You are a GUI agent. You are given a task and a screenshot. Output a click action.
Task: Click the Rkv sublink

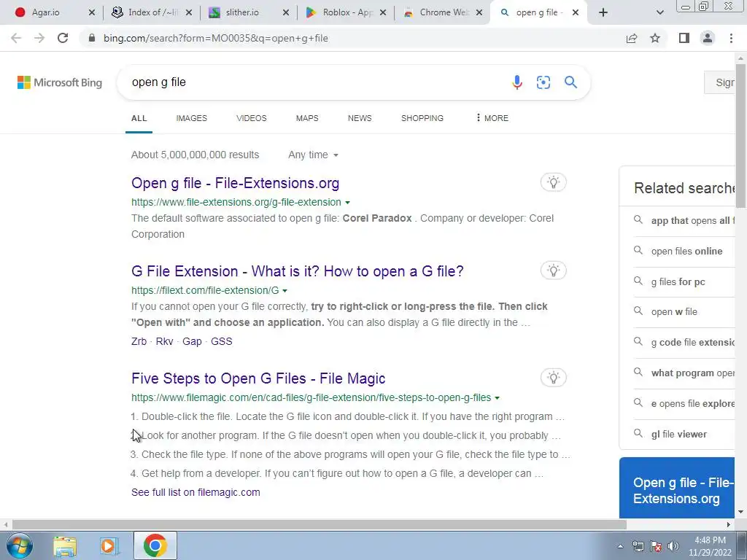[164, 341]
